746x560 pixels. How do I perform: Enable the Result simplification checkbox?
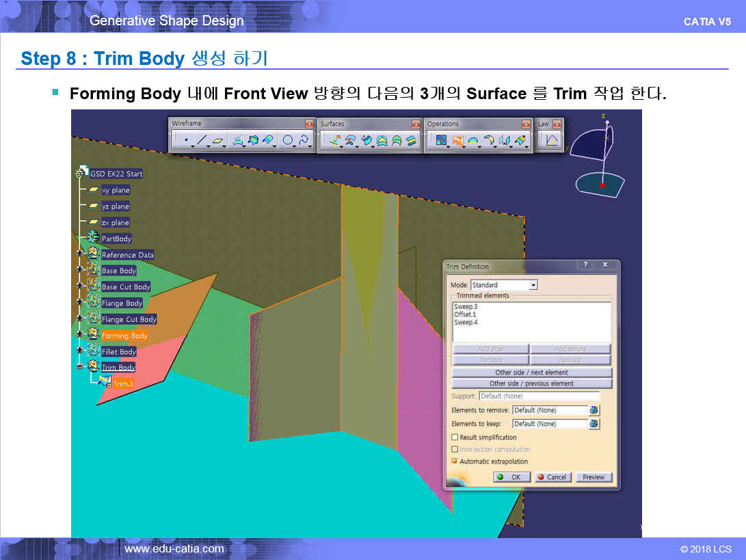pyautogui.click(x=455, y=438)
